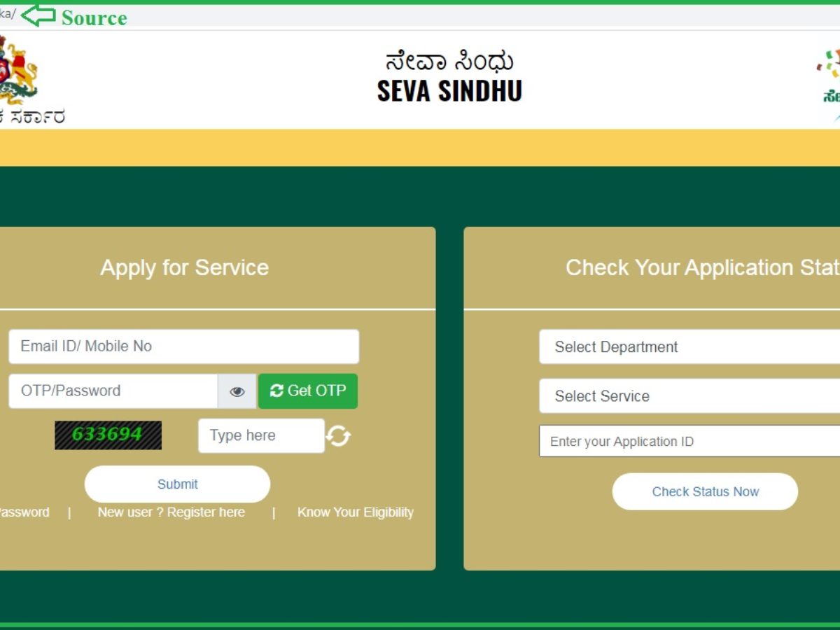Open 'New user ? Register here' link

coord(171,512)
